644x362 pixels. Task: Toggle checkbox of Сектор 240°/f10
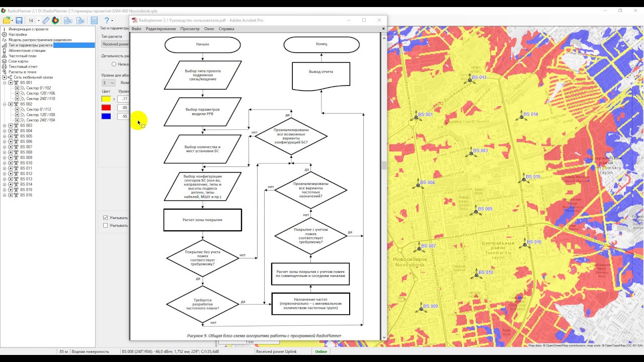coord(17,99)
